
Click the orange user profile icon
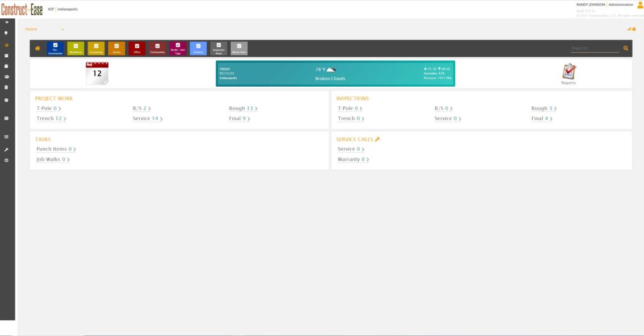click(640, 6)
